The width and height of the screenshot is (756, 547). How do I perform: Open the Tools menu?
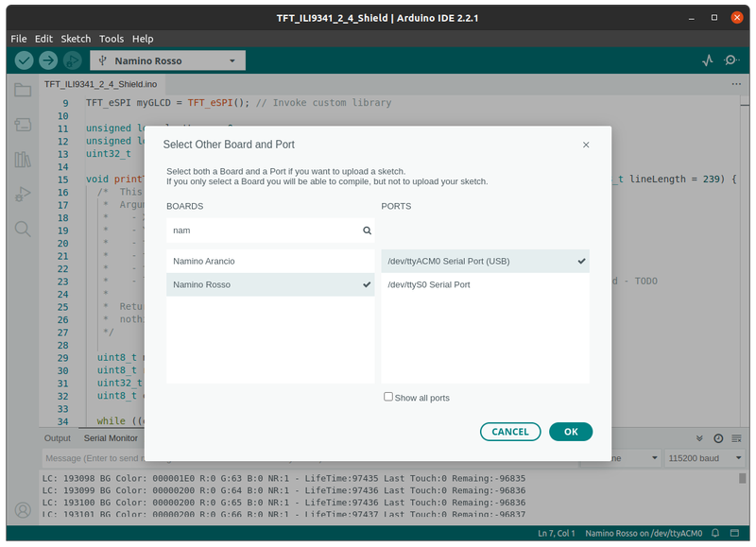(112, 39)
